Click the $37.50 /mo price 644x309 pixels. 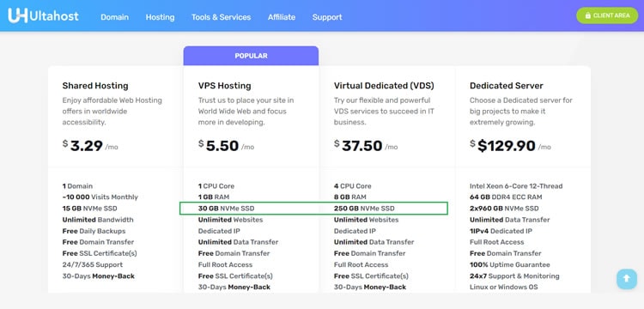(366, 146)
